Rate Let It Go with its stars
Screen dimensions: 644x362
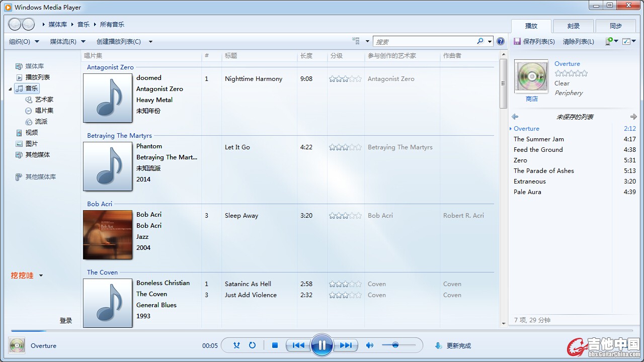[x=345, y=147]
